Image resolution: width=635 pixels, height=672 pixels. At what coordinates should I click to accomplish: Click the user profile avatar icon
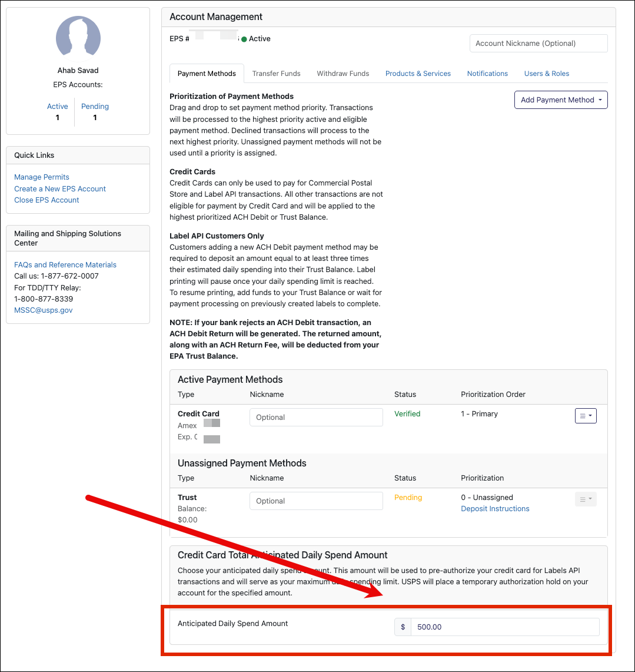78,38
